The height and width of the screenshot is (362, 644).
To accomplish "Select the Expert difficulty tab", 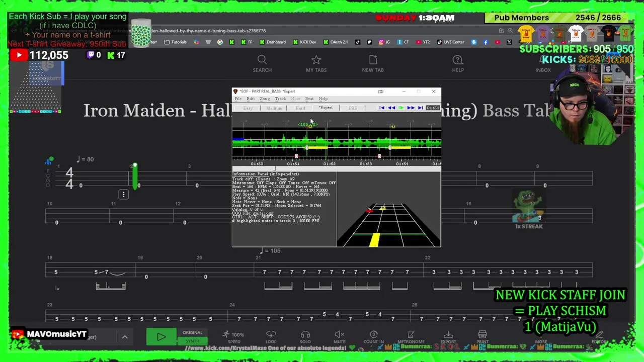I will pos(326,108).
